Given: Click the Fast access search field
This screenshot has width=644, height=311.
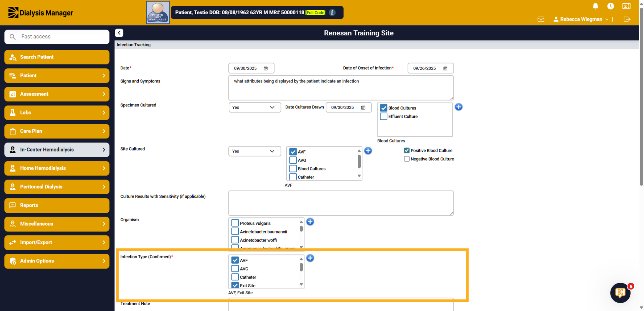Looking at the screenshot, I should click(x=57, y=37).
